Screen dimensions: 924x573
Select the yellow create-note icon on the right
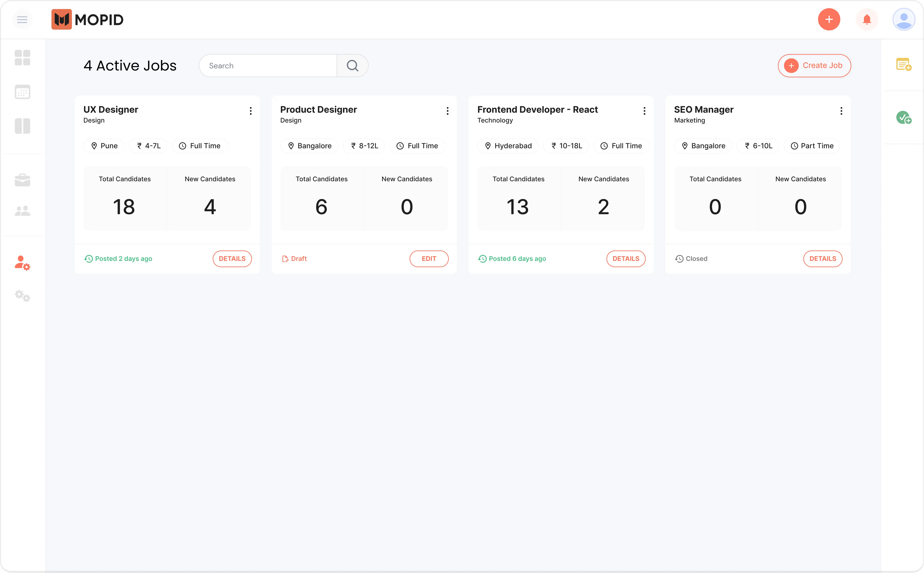coord(904,64)
